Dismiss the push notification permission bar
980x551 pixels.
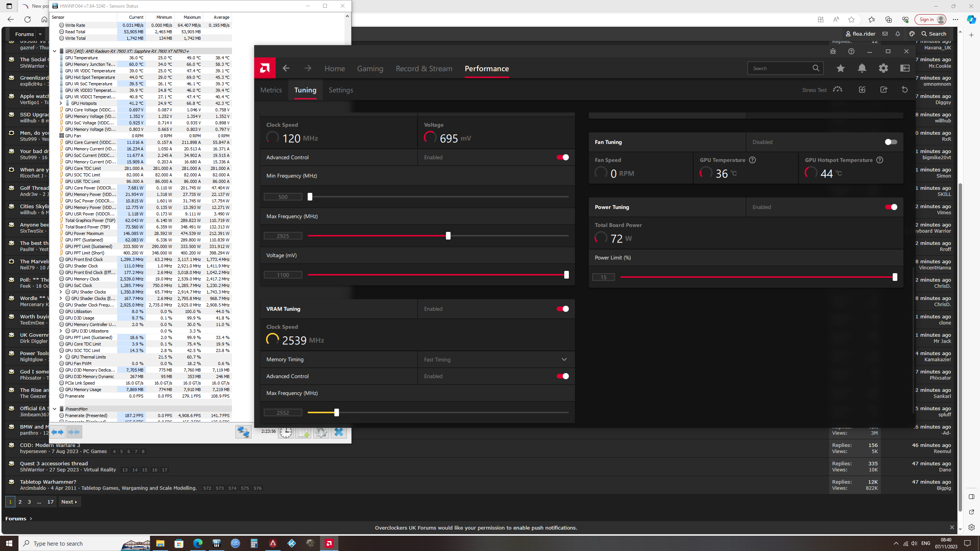pyautogui.click(x=952, y=528)
